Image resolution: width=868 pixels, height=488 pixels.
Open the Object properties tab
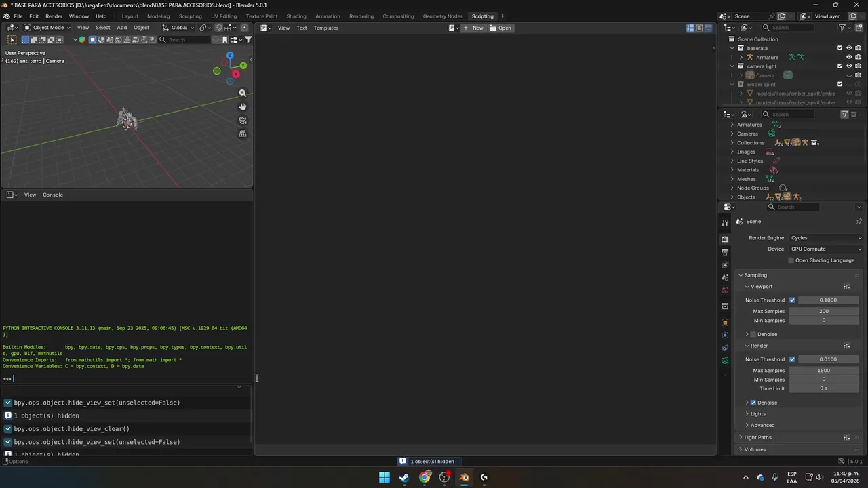pyautogui.click(x=725, y=323)
